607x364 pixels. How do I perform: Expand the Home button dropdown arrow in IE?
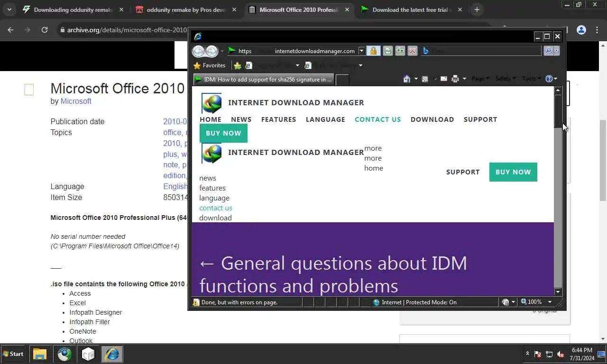[x=416, y=79]
